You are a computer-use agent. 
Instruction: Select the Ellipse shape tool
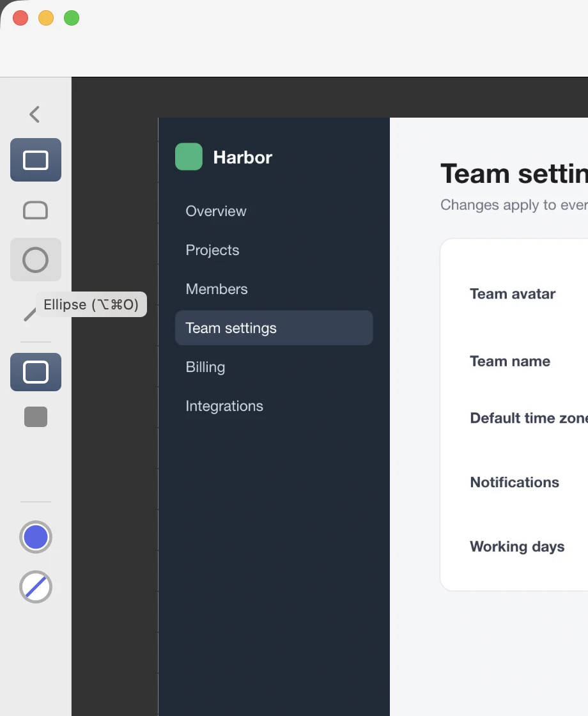(36, 260)
